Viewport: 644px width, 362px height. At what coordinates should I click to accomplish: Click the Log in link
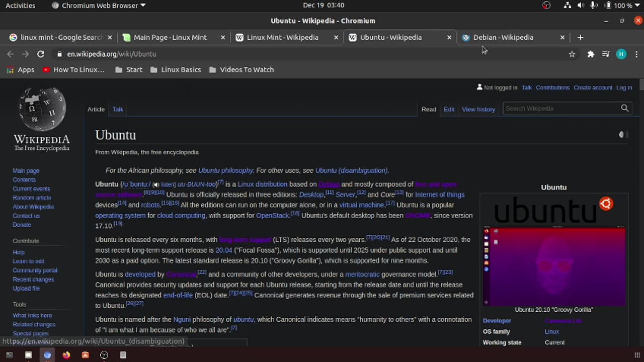[624, 87]
